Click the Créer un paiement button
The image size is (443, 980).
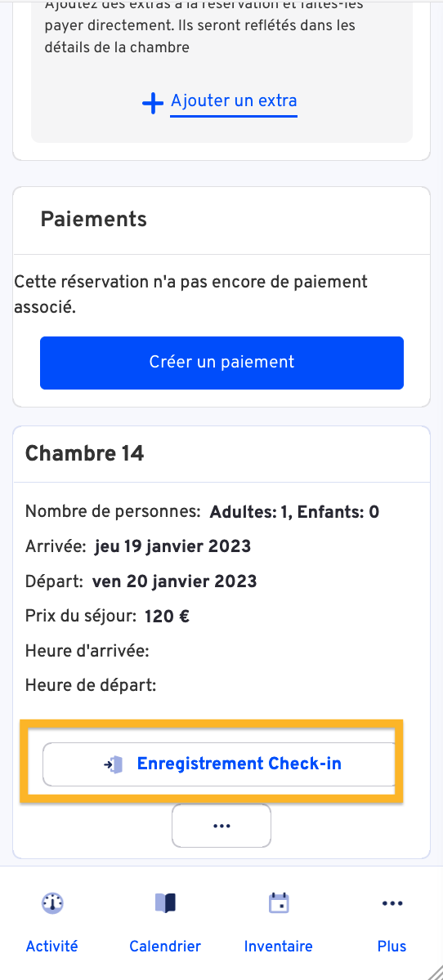(221, 363)
